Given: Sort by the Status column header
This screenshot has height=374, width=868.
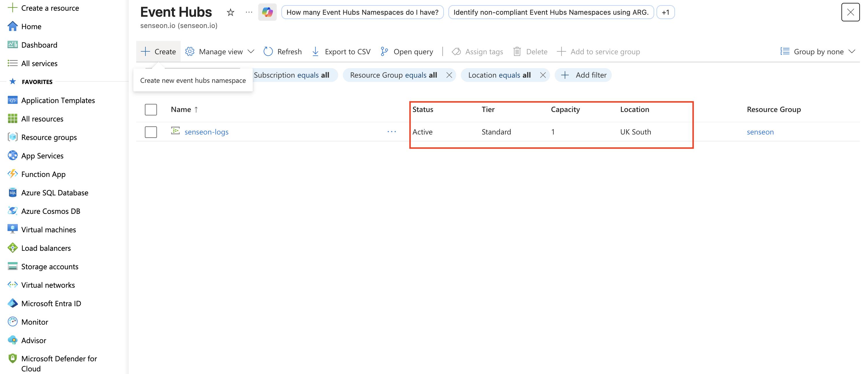Looking at the screenshot, I should [422, 109].
